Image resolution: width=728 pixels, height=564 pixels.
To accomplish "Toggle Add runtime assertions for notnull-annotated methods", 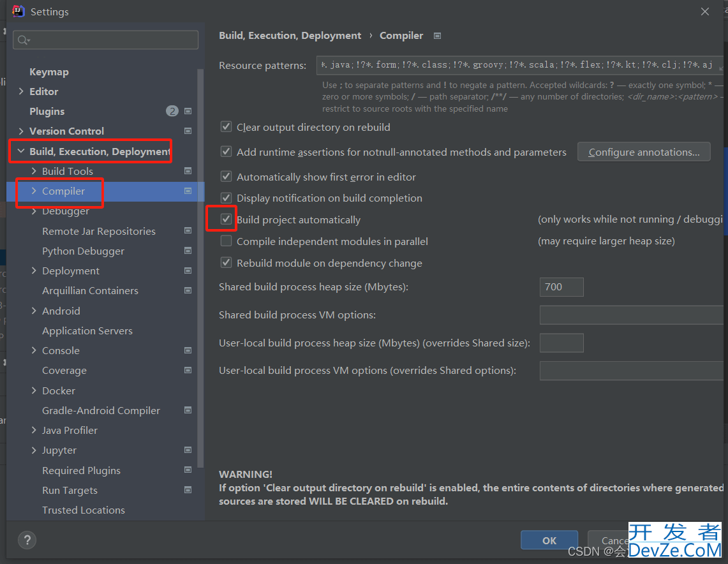I will click(226, 152).
